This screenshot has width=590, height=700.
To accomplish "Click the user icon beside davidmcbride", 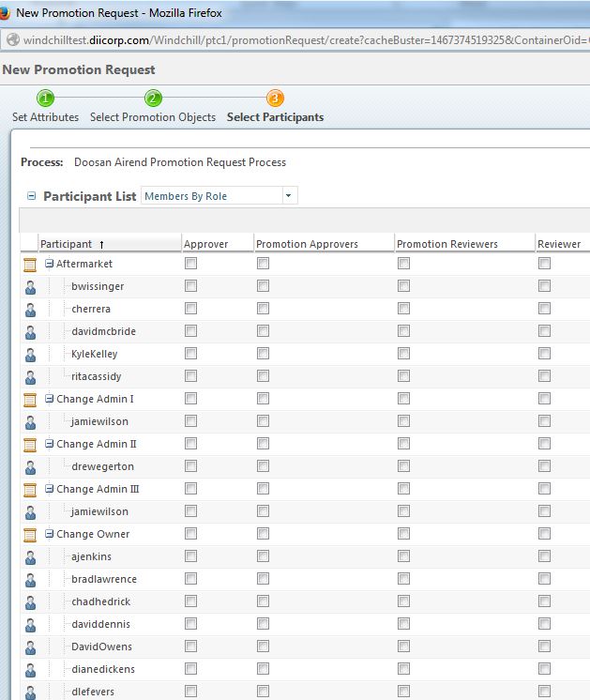I will coord(30,332).
